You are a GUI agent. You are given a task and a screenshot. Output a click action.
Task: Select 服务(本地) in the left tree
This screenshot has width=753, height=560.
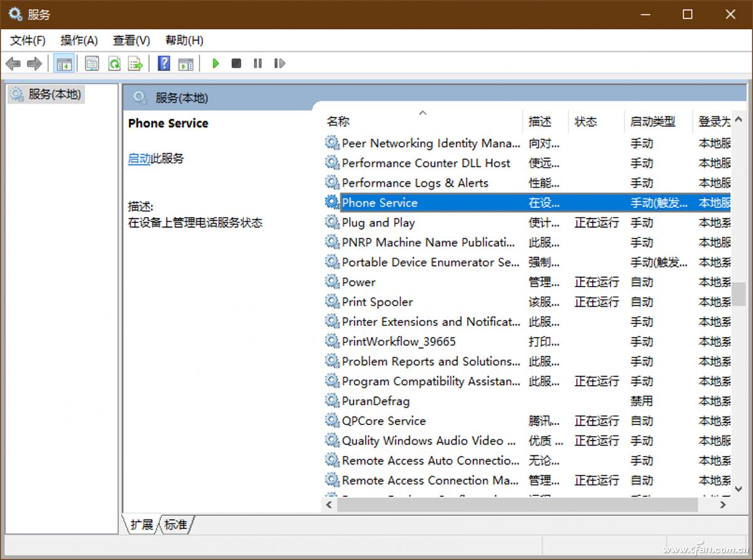click(47, 95)
